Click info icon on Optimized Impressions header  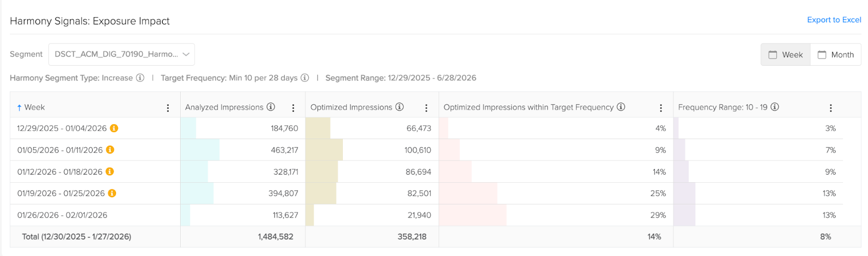pyautogui.click(x=399, y=107)
